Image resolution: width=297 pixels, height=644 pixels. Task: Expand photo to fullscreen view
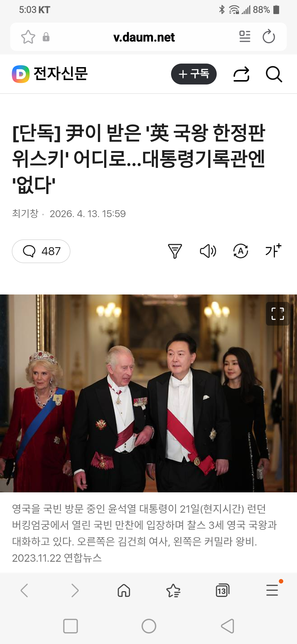(277, 314)
